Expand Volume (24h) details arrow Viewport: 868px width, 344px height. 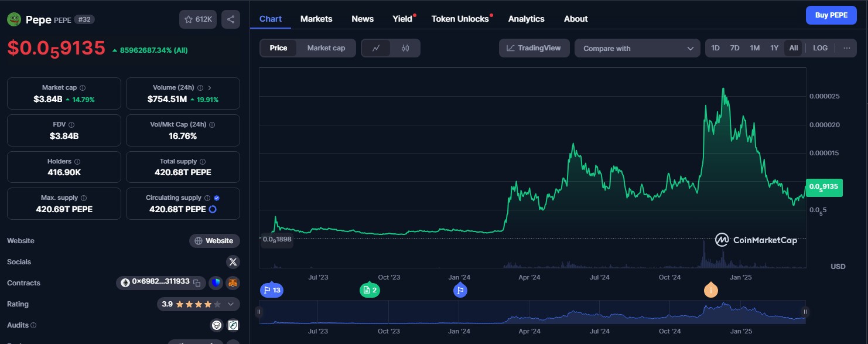210,87
